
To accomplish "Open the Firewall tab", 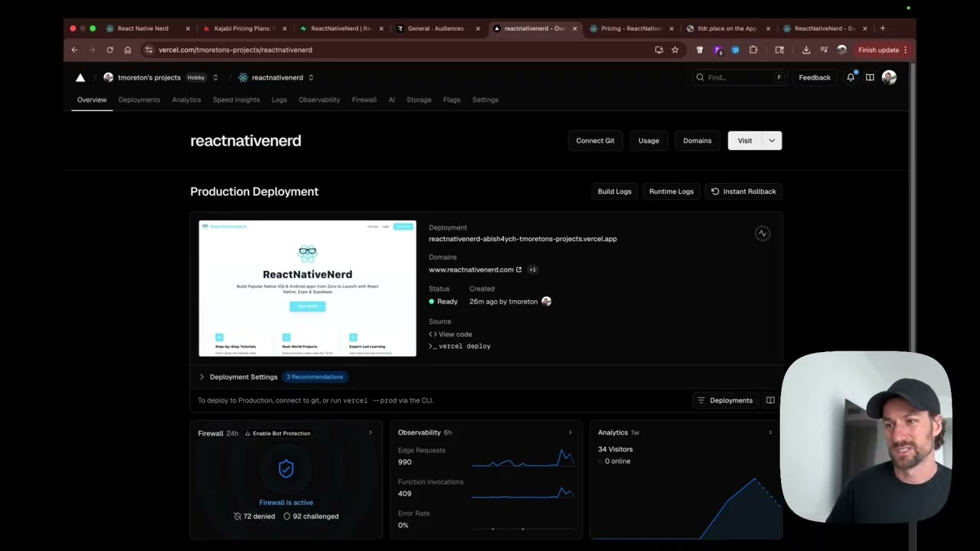I will pyautogui.click(x=364, y=99).
